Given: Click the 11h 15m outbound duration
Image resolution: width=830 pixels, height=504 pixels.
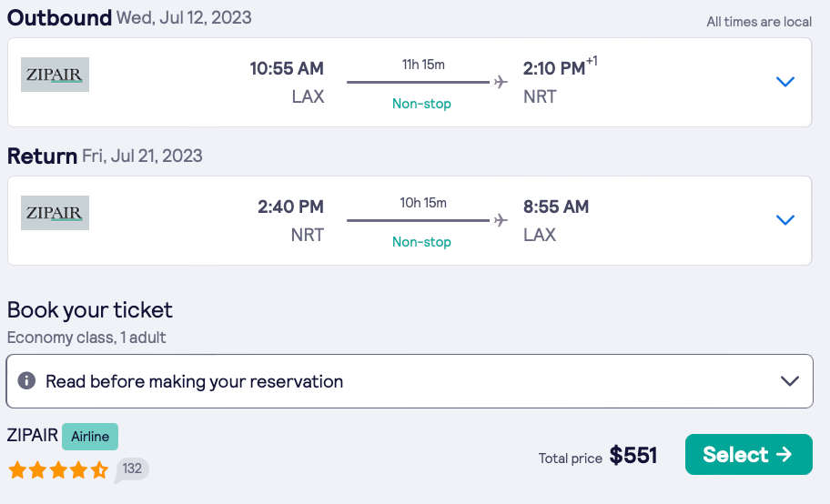Looking at the screenshot, I should [x=423, y=65].
